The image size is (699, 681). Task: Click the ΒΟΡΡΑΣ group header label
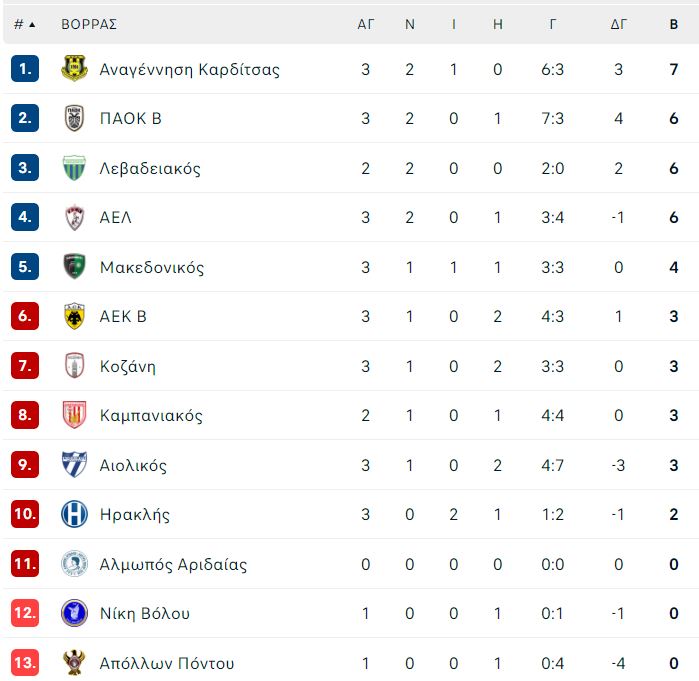coord(89,24)
